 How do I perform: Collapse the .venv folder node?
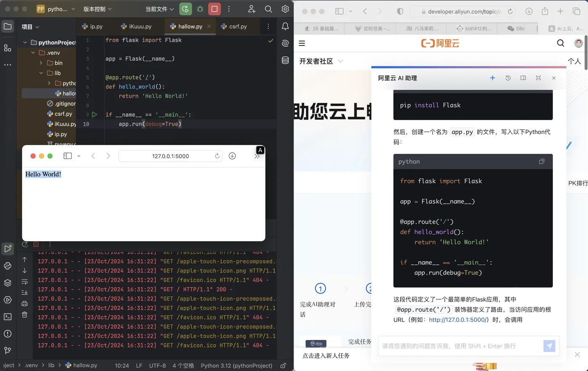pos(34,53)
